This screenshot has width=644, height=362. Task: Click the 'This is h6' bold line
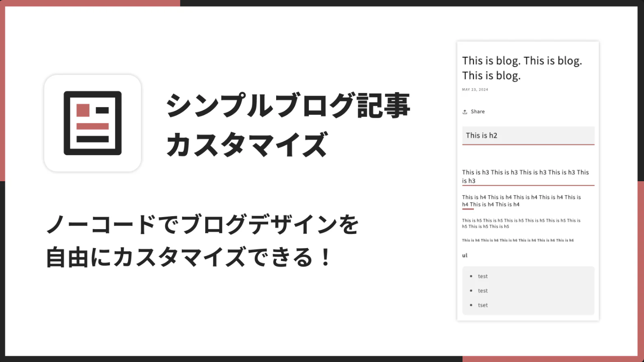[518, 240]
